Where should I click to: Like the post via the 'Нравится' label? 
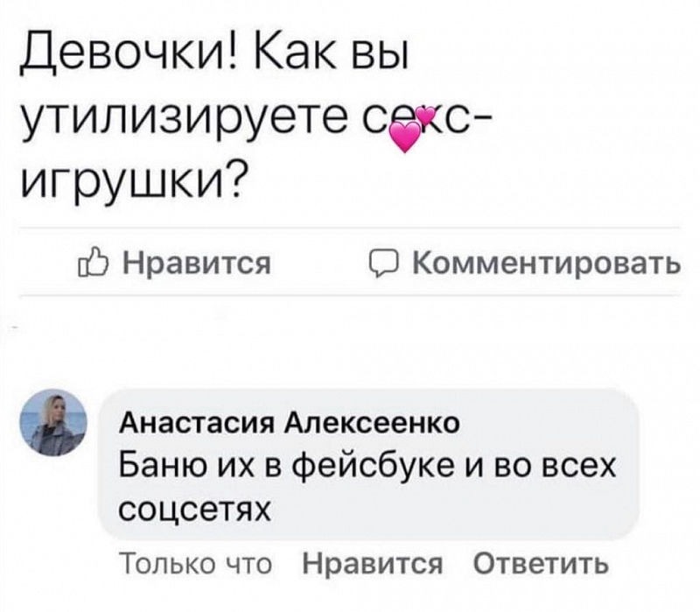tap(196, 264)
